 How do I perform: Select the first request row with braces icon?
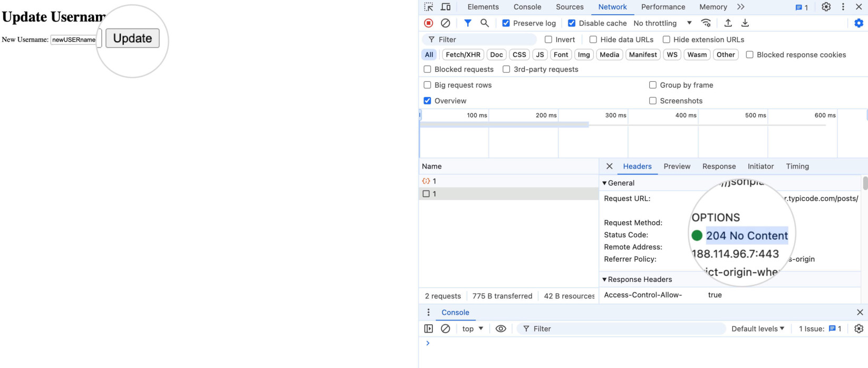tap(508, 181)
